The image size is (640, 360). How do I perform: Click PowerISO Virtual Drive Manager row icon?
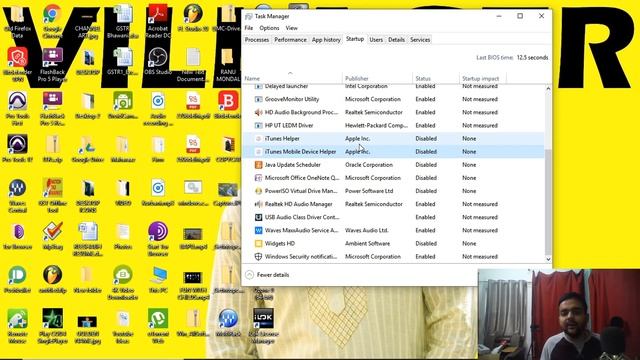pyautogui.click(x=258, y=191)
